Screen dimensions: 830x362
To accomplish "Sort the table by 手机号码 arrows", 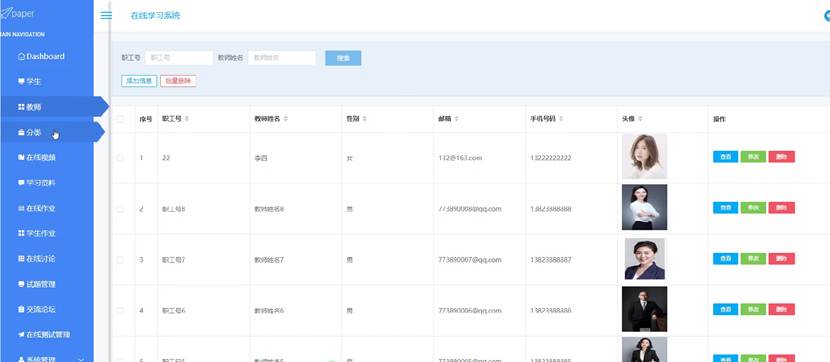I will point(561,119).
